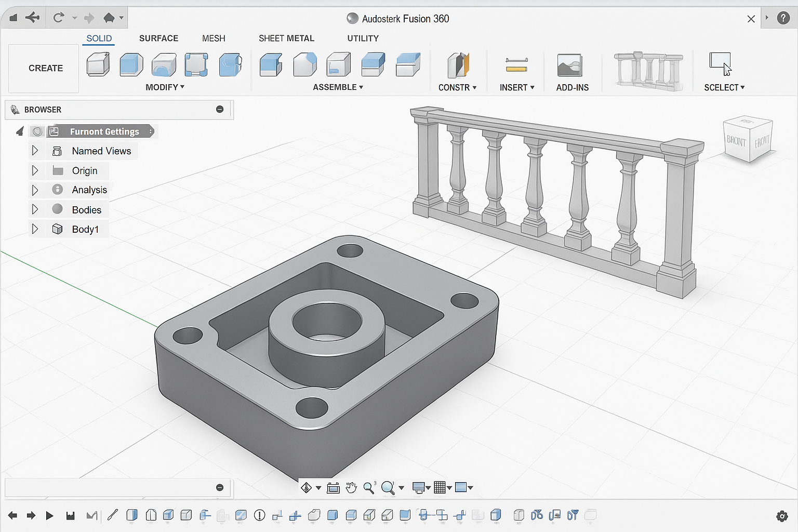Click the Add-Ins picture icon
This screenshot has width=798, height=532.
tap(569, 65)
